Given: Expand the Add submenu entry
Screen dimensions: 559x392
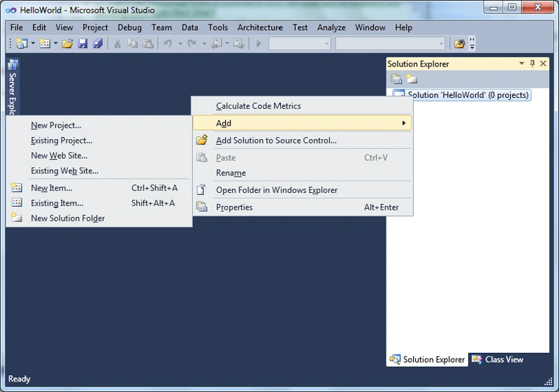Looking at the screenshot, I should [x=303, y=123].
